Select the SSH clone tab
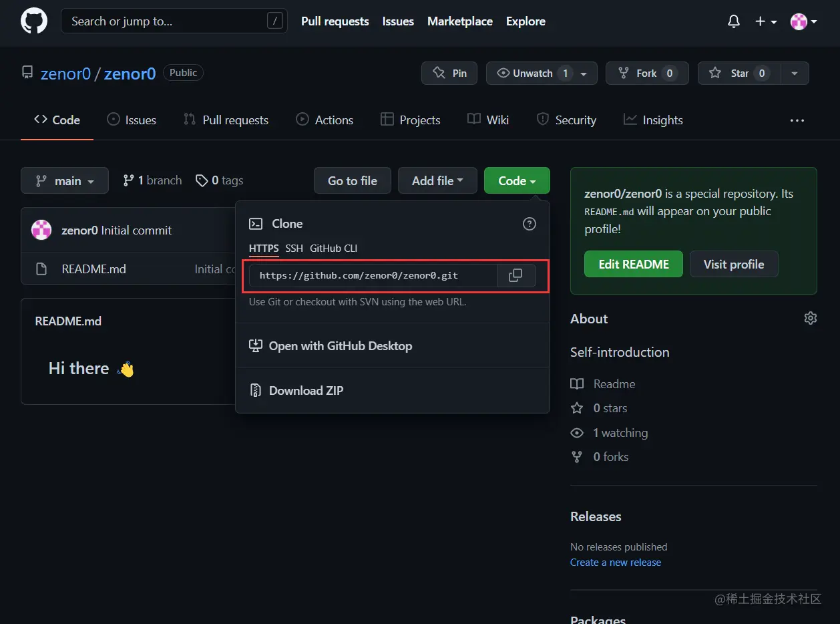 294,249
